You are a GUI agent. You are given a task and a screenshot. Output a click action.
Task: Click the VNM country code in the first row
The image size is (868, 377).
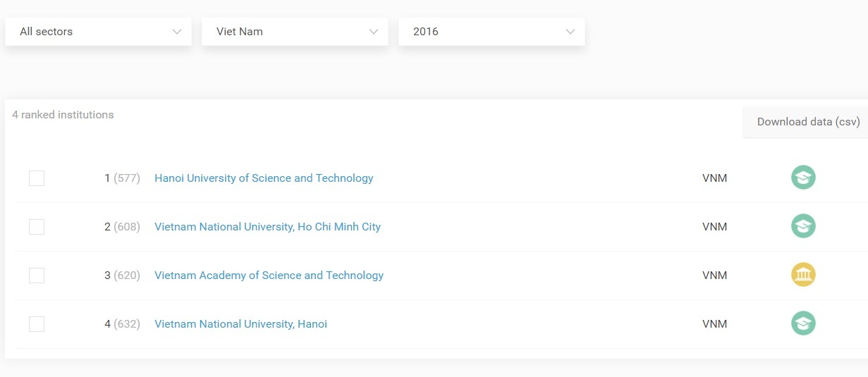(714, 178)
